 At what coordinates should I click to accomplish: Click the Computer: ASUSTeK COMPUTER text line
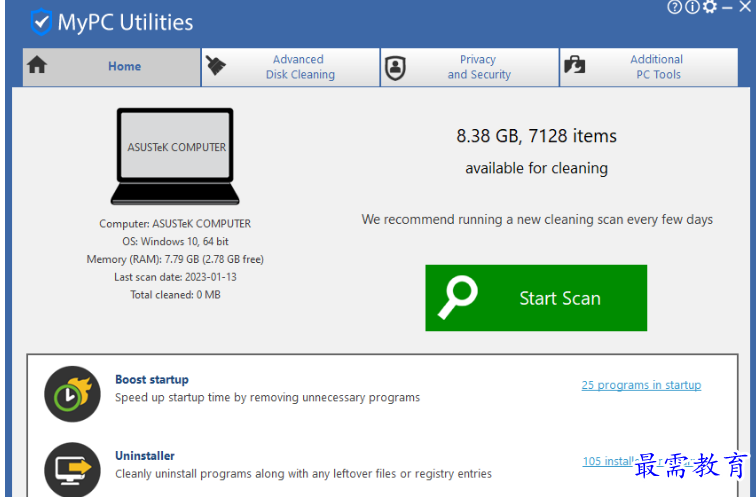pos(175,224)
